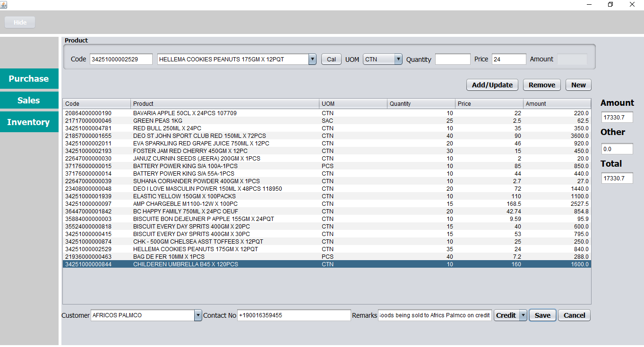Select the BAG DE FER 10MM row

pos(327,257)
